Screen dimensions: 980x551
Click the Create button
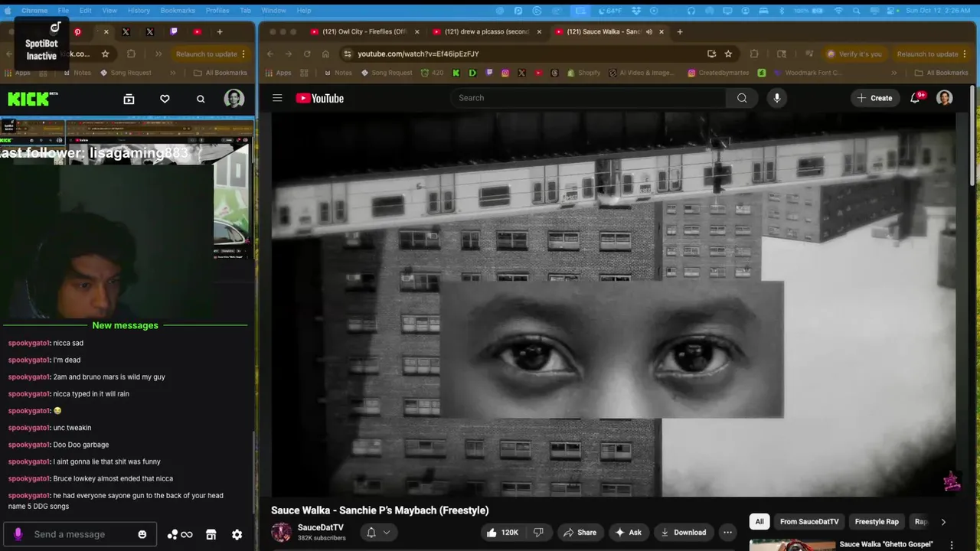[874, 98]
